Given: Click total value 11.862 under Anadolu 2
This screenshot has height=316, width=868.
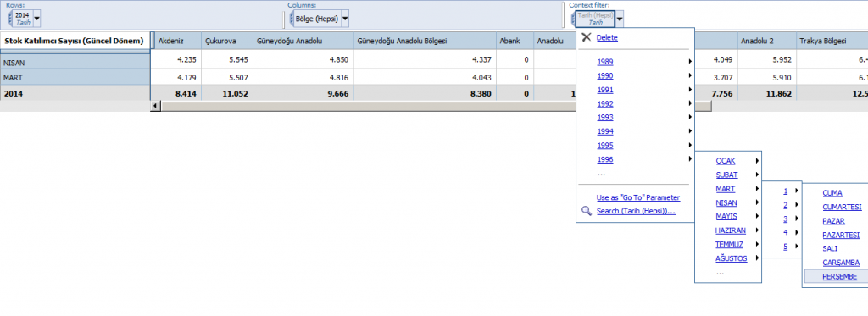Looking at the screenshot, I should 779,93.
